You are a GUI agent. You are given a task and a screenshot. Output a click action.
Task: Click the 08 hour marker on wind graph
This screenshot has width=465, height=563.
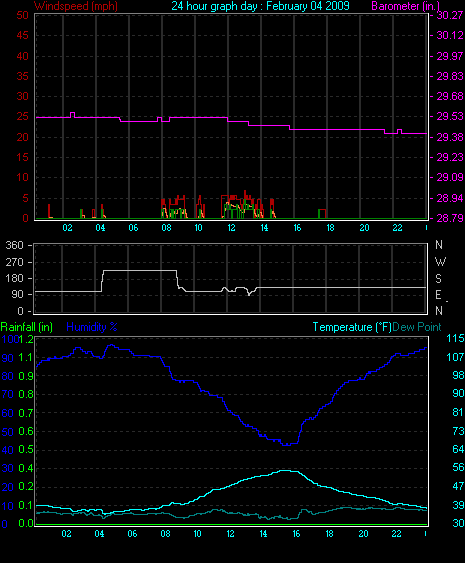(166, 228)
